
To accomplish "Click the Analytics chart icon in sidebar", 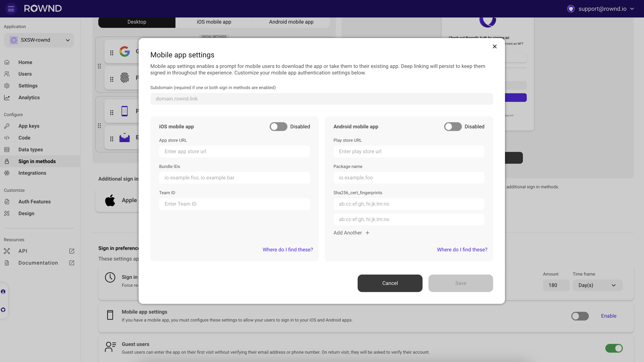I will 7,98.
